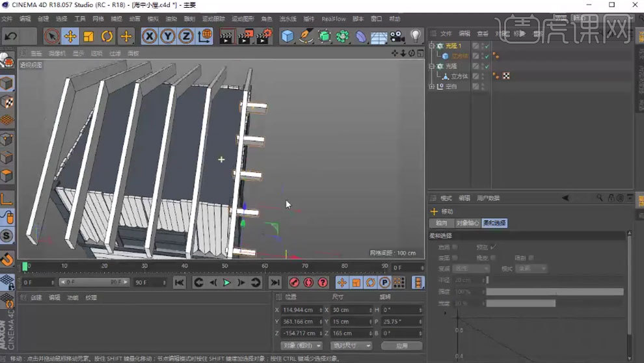Click the 应用 apply button
644x363 pixels.
point(401,345)
